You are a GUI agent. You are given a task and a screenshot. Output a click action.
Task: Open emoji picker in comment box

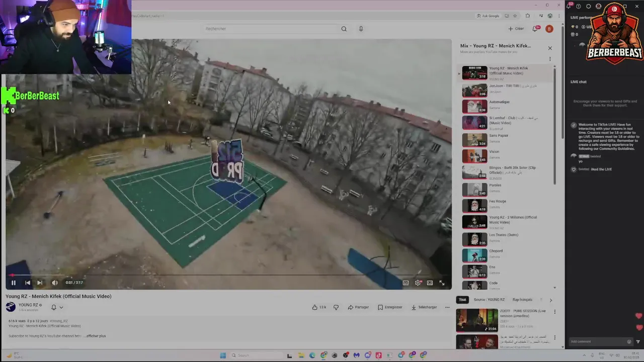(629, 341)
